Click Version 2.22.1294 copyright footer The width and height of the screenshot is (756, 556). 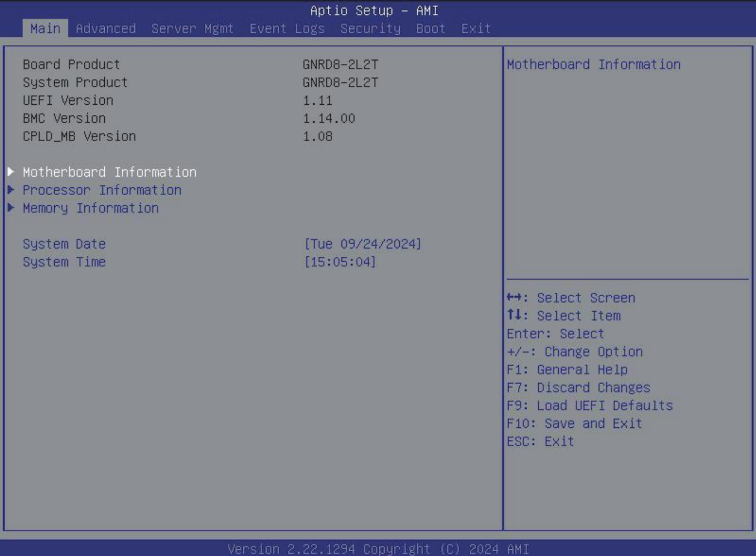(x=378, y=549)
